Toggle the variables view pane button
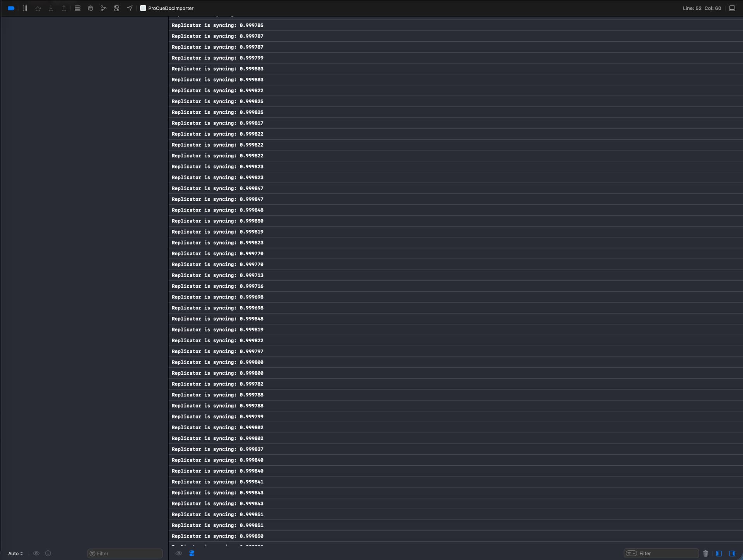 click(x=719, y=553)
